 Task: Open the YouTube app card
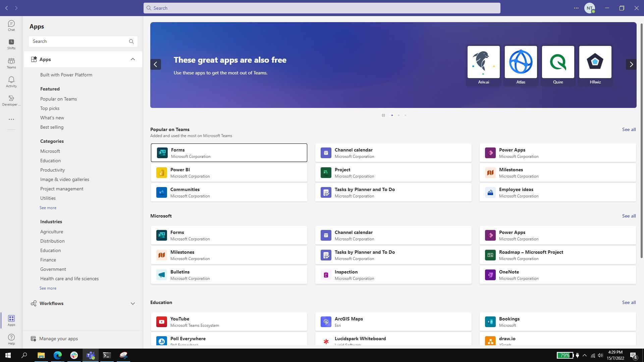[x=229, y=322]
